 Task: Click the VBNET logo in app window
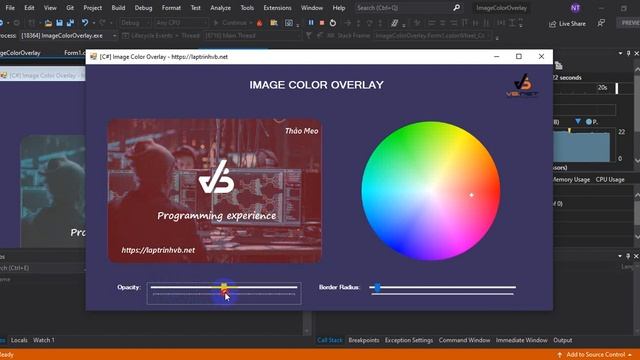(x=522, y=85)
